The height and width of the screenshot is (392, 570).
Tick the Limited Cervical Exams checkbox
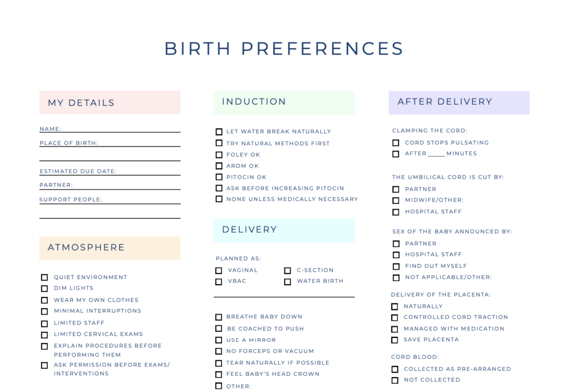45,335
